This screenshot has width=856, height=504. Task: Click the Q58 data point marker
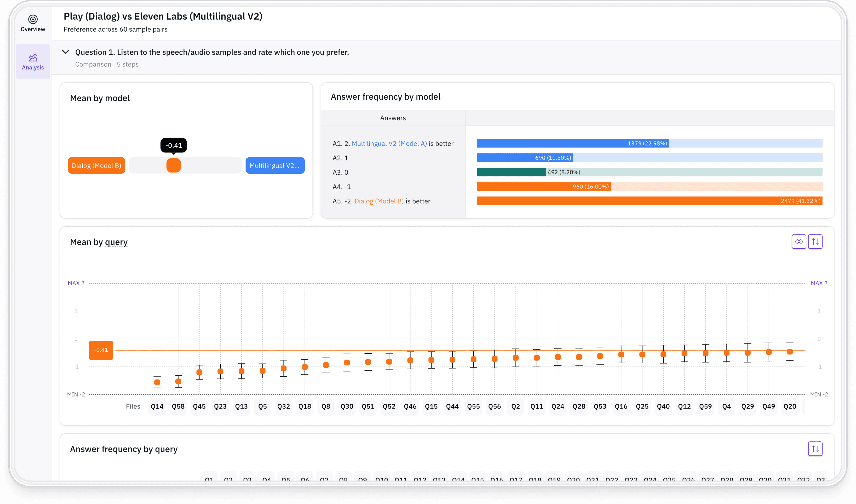(178, 381)
